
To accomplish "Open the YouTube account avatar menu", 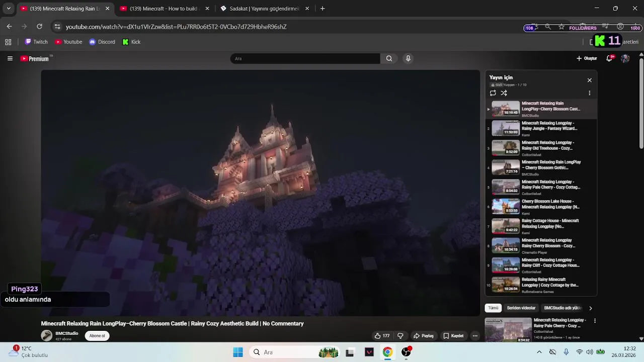I will [625, 58].
